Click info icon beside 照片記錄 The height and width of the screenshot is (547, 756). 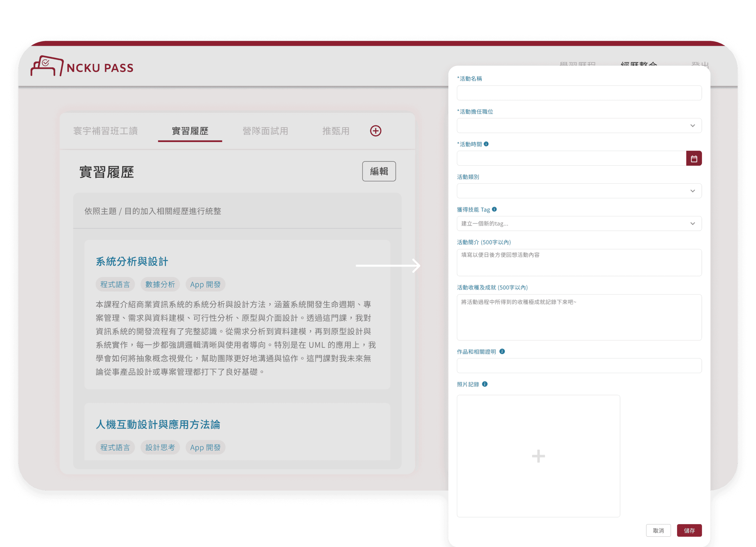[x=485, y=384]
